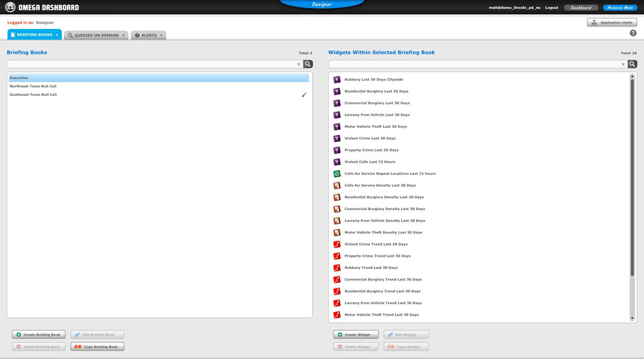644x359 pixels.
Task: Click the widget list scrollbar down arrow
Action: (632, 318)
